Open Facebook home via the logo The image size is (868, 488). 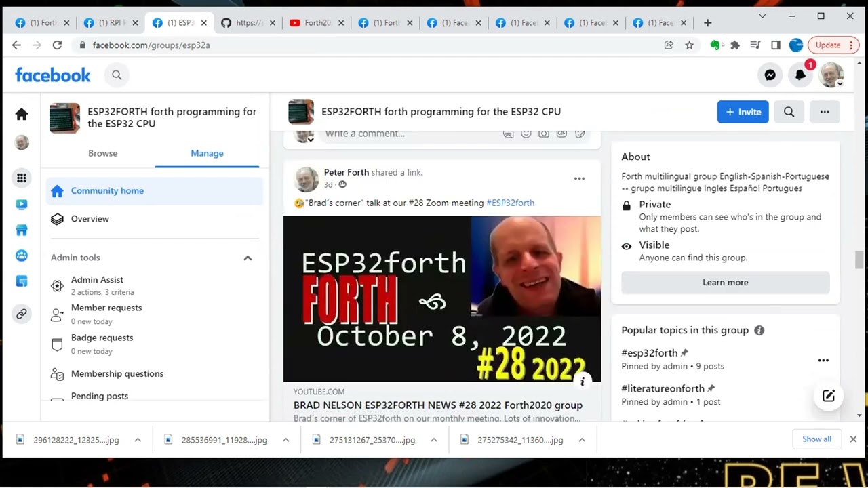pyautogui.click(x=53, y=75)
